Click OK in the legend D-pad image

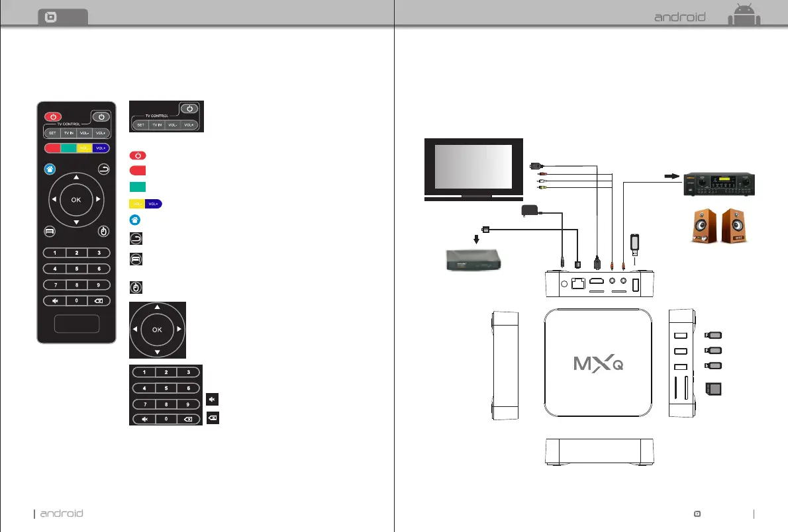pyautogui.click(x=158, y=330)
